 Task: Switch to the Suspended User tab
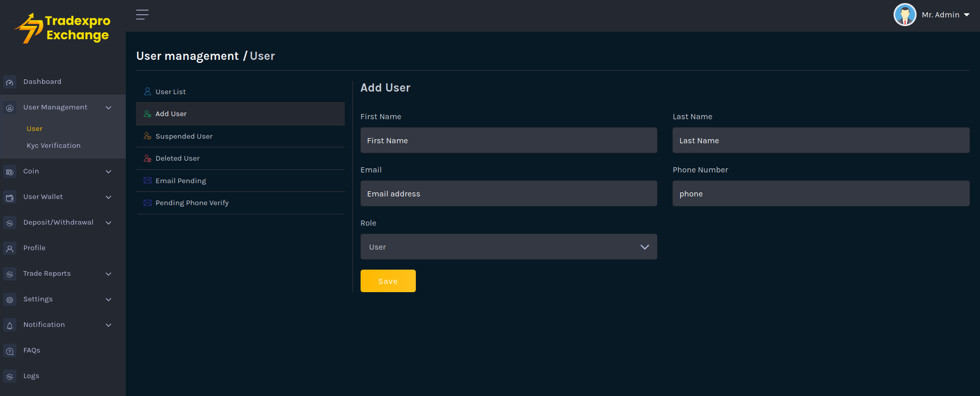pos(184,136)
